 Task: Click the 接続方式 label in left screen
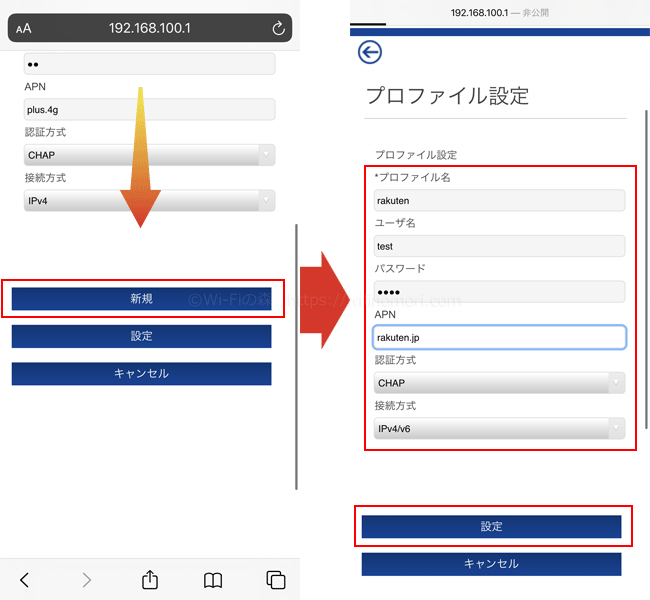45,178
